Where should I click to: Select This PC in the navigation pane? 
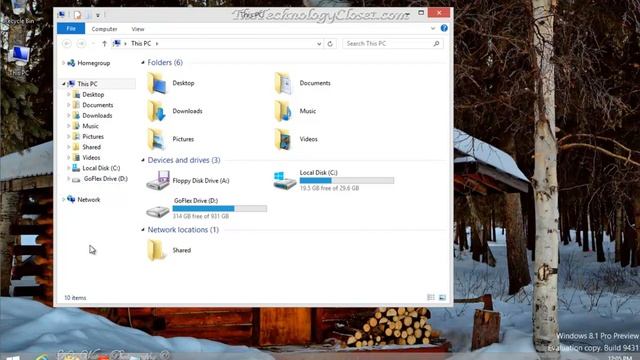(x=87, y=84)
